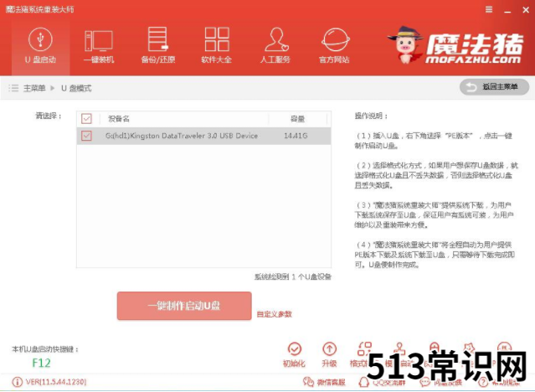Click the 格式转换 icon
The image size is (535, 392).
[x=364, y=349]
